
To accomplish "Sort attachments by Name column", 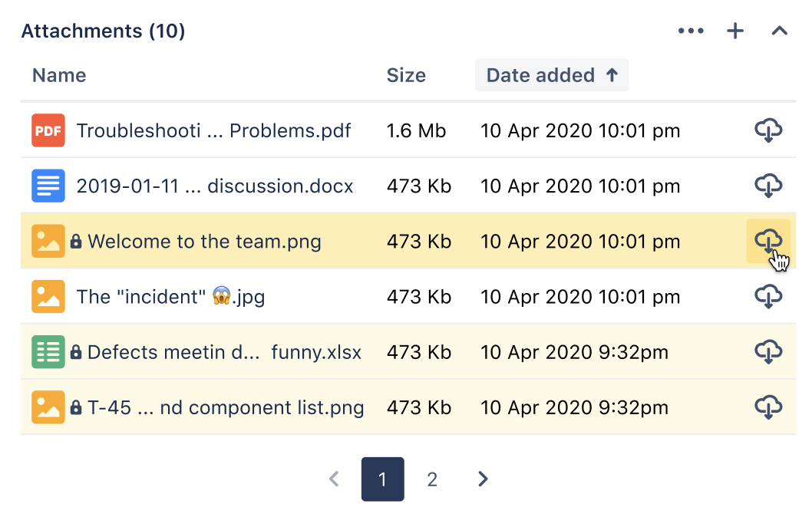I will tap(59, 75).
